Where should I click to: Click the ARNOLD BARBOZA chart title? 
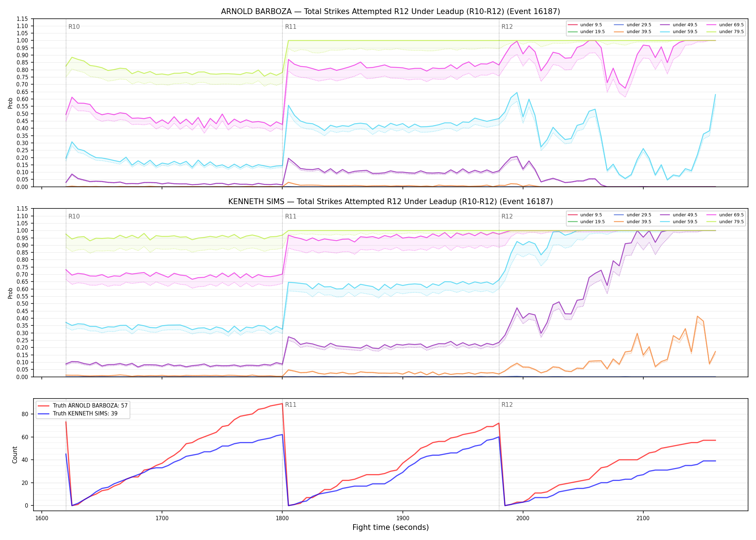[390, 12]
